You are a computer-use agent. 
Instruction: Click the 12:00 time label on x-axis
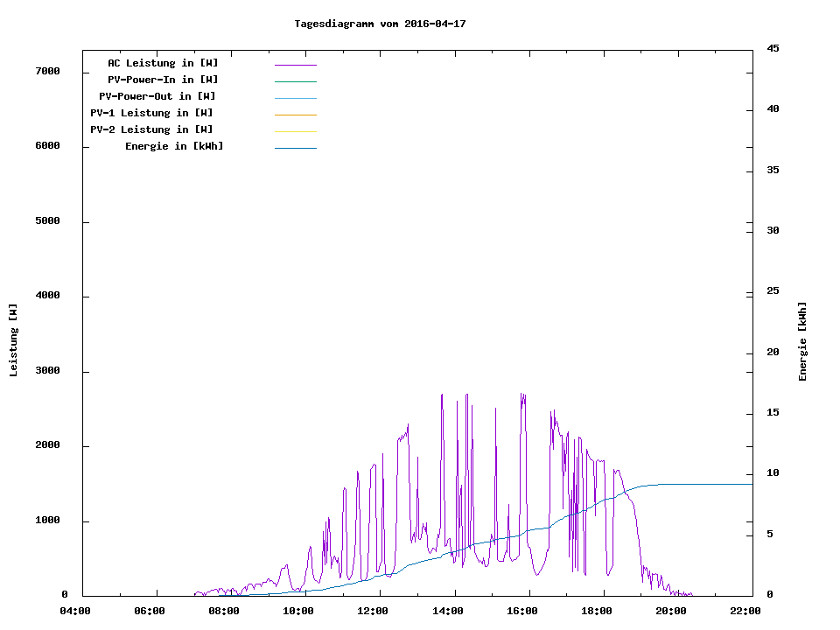coord(373,611)
